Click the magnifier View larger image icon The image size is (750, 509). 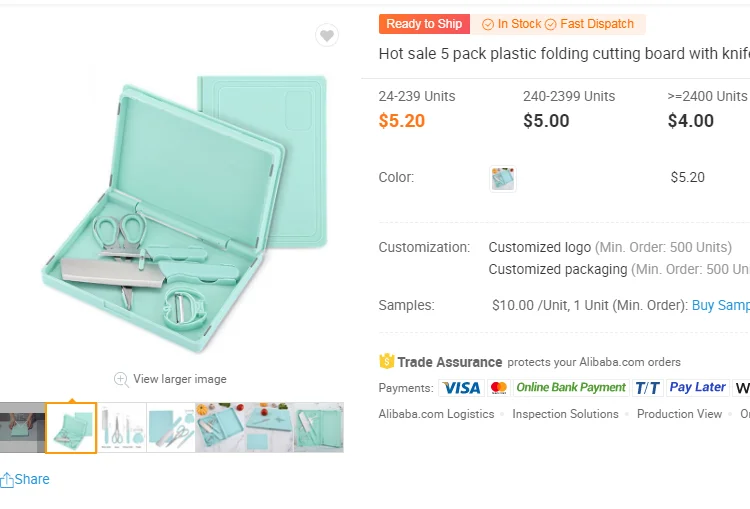(121, 379)
